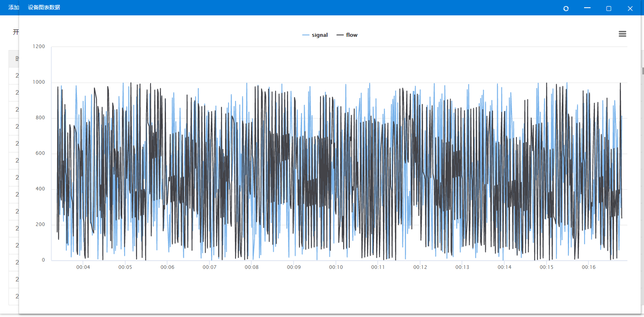
Task: Select the 添加 tab behind the dialog
Action: (x=13, y=8)
